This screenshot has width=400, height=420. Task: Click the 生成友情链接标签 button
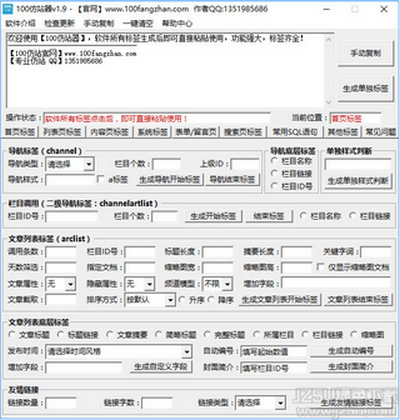(351, 403)
